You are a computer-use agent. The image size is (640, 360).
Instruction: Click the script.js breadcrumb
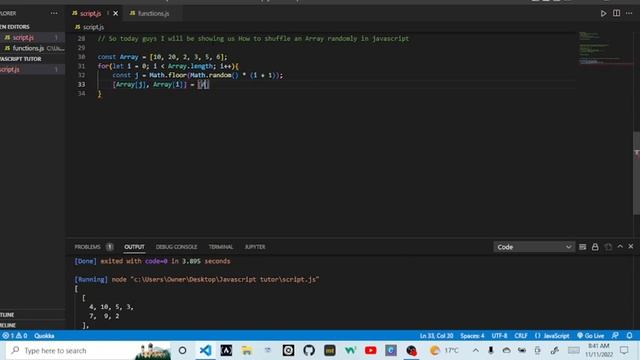[90, 27]
